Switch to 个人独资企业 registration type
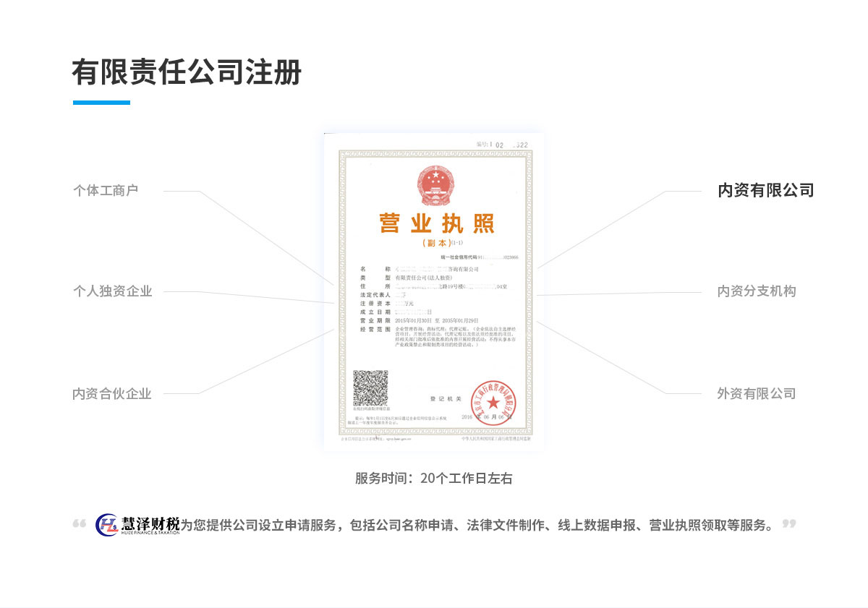 click(112, 291)
